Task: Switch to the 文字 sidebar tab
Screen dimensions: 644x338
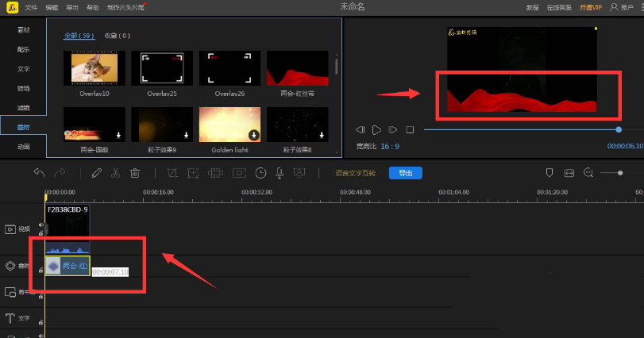Action: coord(23,69)
